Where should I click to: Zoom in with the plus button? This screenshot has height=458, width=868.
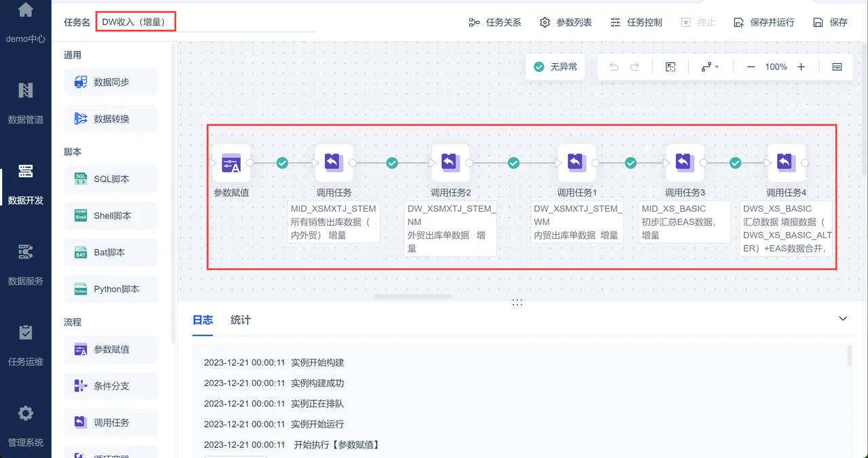coord(801,67)
